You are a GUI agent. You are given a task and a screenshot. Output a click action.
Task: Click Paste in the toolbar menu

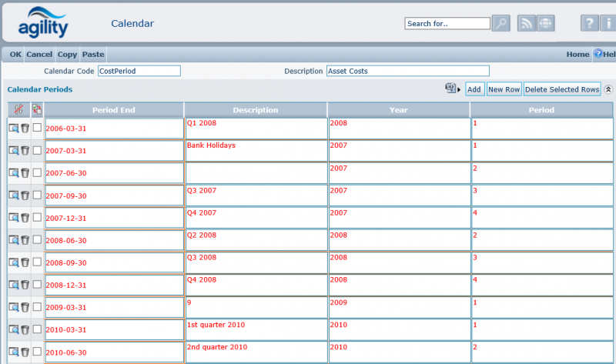(92, 55)
